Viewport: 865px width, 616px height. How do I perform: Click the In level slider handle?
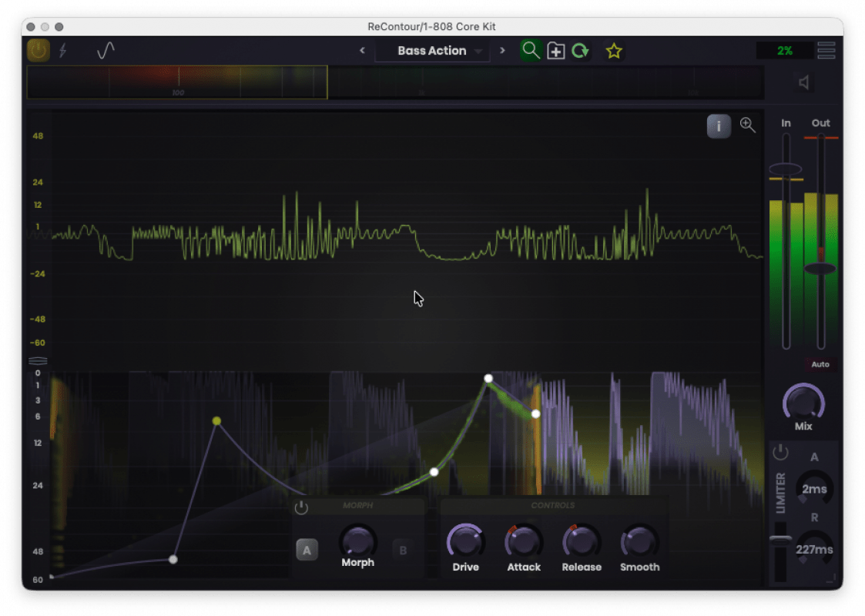[x=785, y=169]
